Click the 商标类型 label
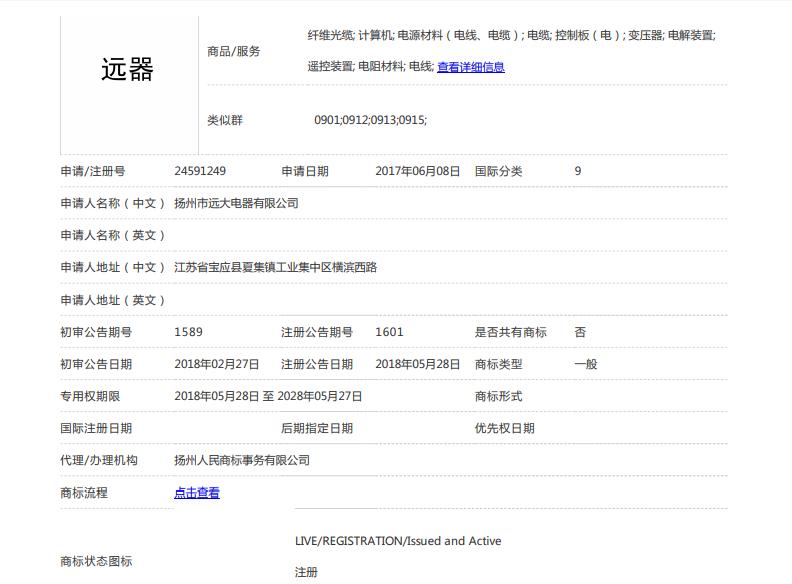Viewport: 792px width, 584px height. 499,364
